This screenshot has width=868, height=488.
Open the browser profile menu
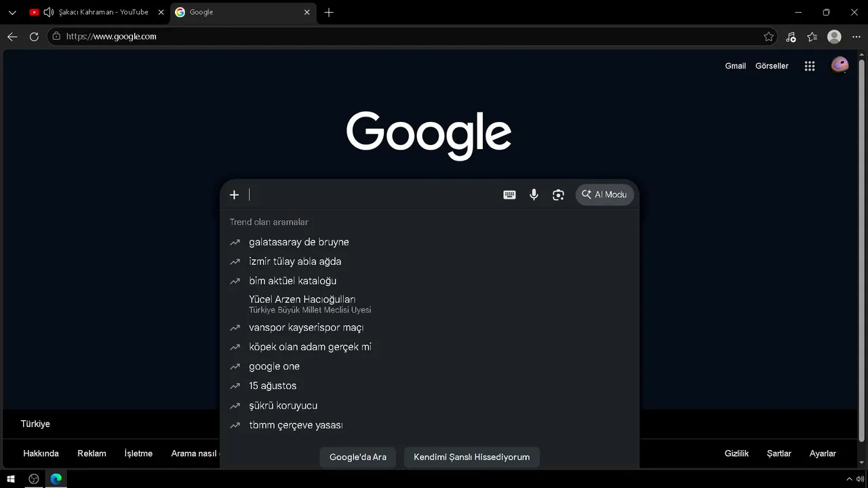click(834, 37)
